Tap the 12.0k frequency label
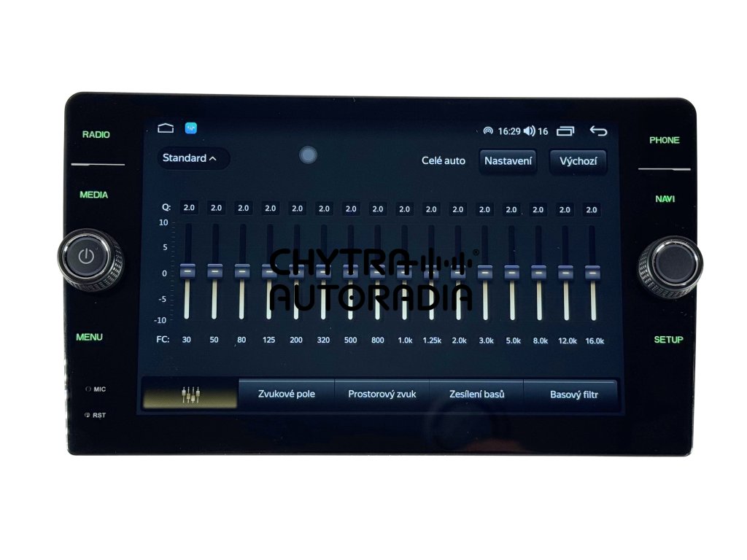 coord(567,341)
